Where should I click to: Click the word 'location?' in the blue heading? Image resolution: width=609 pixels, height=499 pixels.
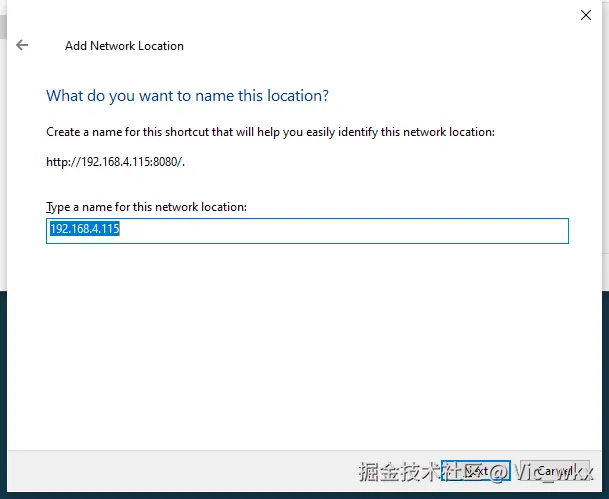[x=299, y=96]
